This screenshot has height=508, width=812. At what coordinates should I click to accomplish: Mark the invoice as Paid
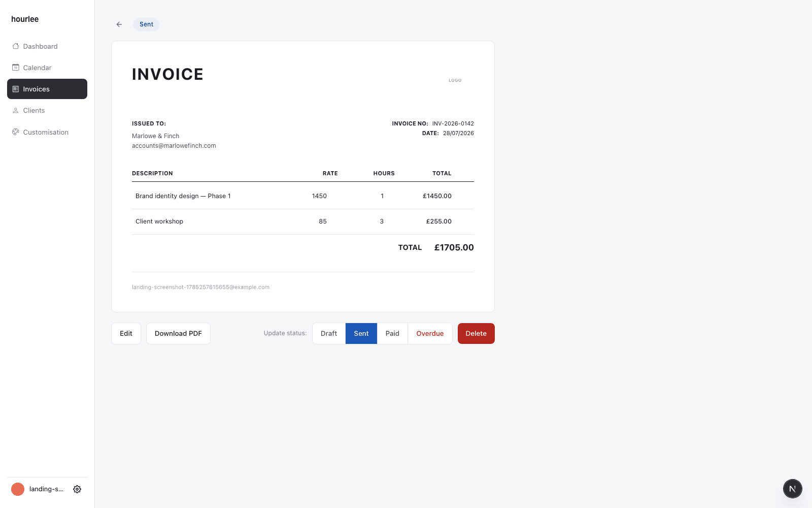pos(392,334)
